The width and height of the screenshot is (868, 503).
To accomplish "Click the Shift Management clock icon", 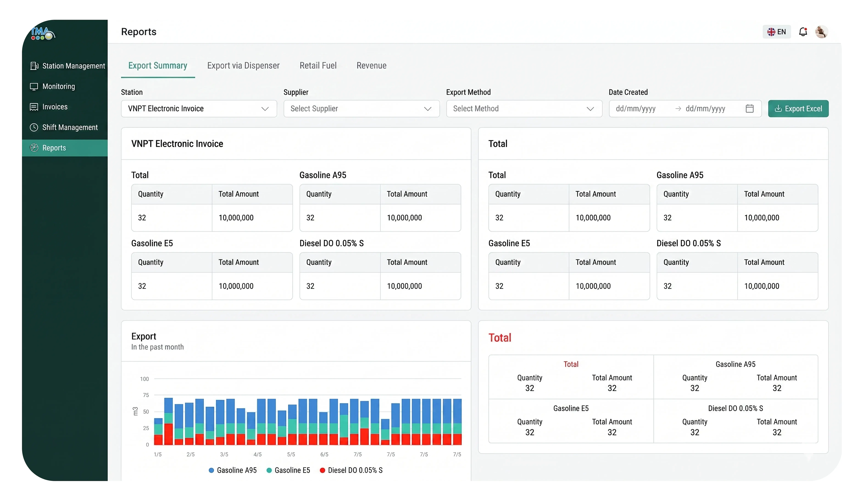I will pos(34,127).
